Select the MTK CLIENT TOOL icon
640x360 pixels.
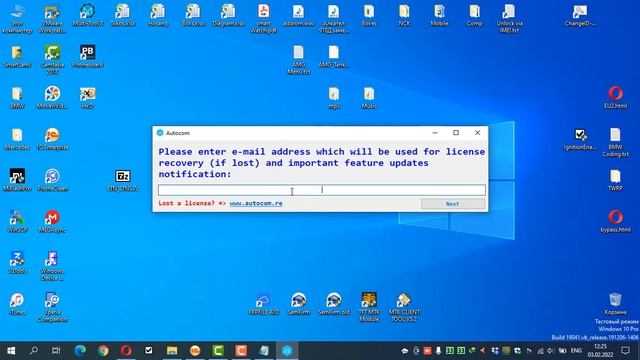point(404,307)
